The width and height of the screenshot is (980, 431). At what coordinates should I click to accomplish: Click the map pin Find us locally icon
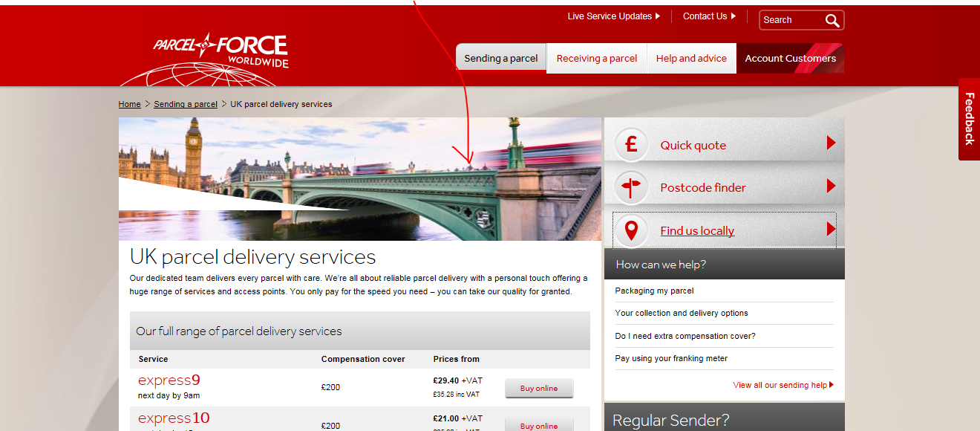point(631,230)
